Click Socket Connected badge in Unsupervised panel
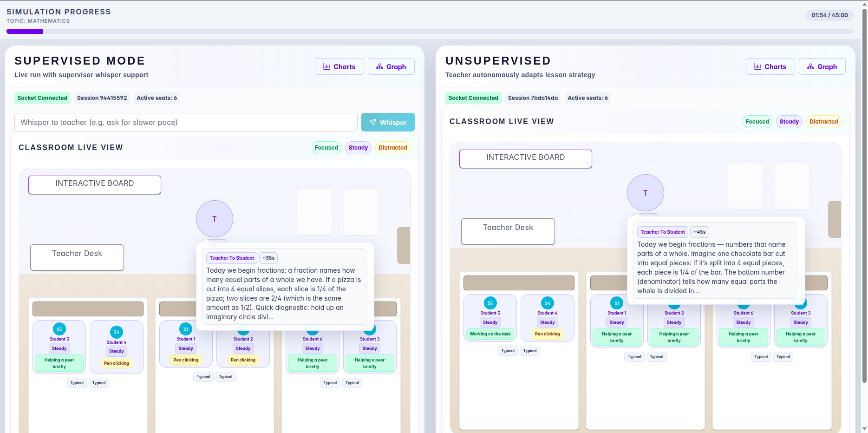The image size is (868, 433). 473,98
